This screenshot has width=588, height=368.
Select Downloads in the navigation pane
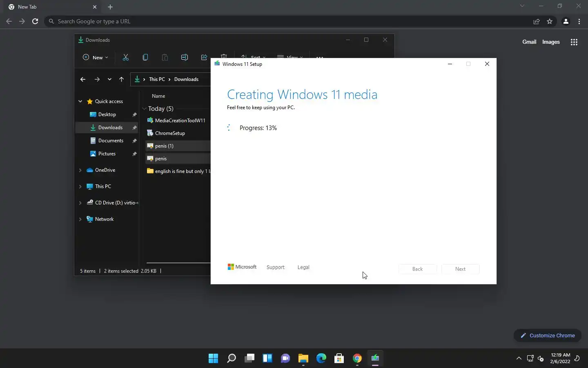click(106, 128)
